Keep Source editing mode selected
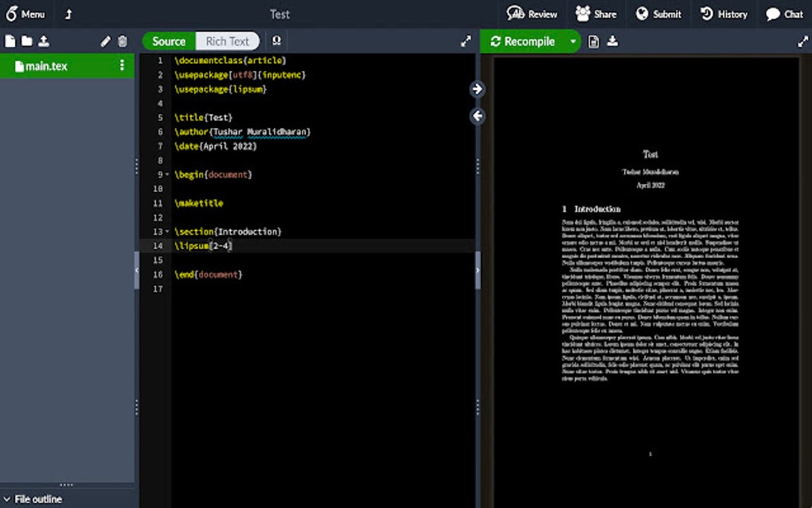 coord(167,41)
